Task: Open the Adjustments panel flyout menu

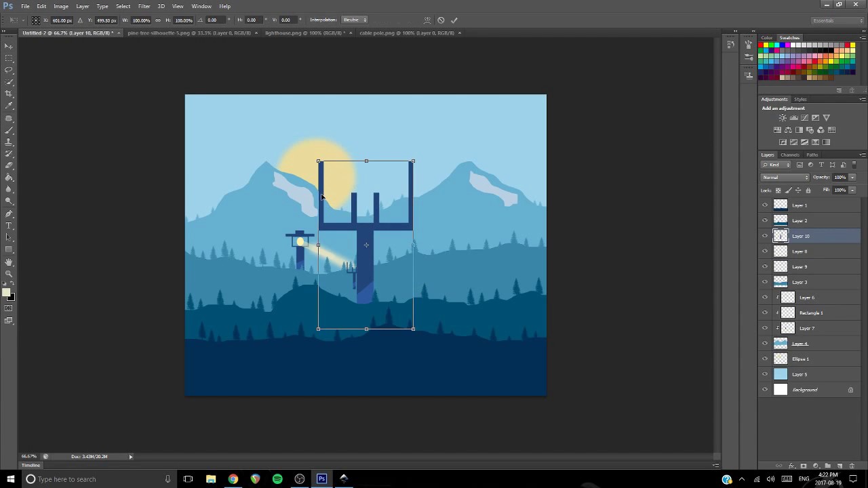Action: coord(863,99)
